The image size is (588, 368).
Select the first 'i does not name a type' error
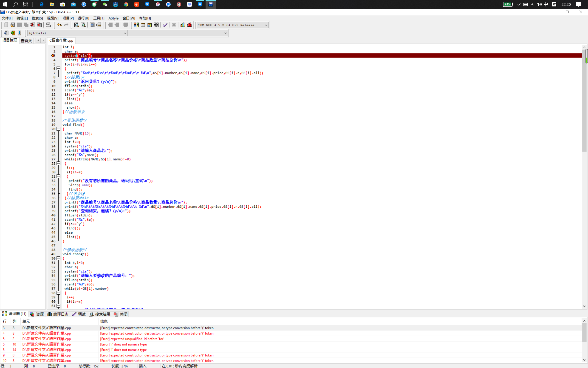[291, 344]
